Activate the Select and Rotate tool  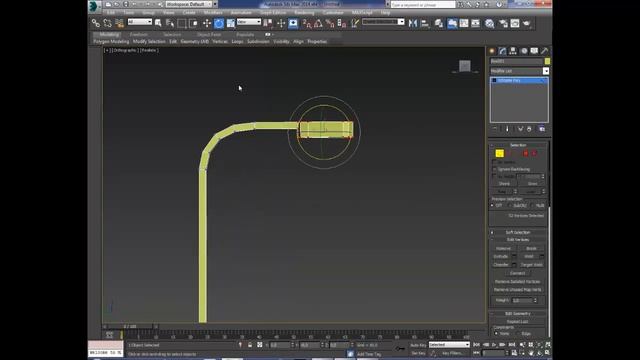pos(219,23)
